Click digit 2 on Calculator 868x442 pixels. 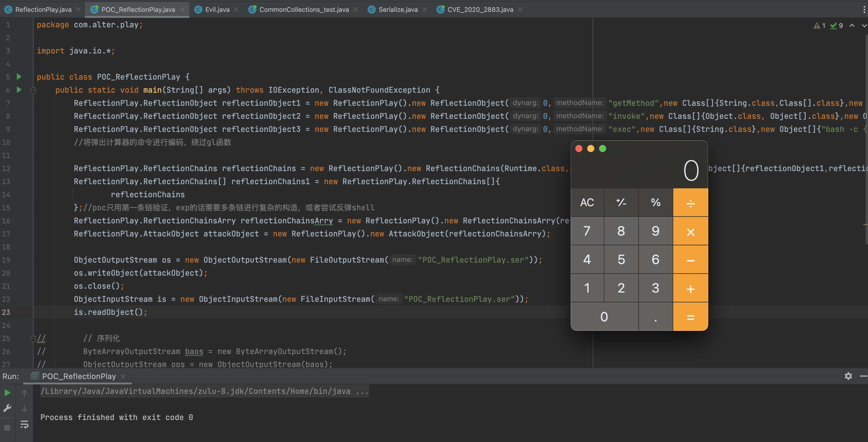click(x=621, y=288)
